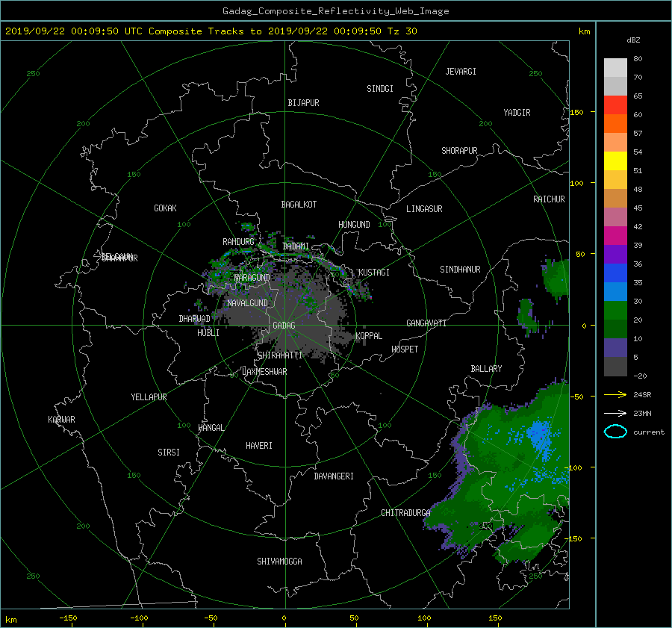672x628 pixels.
Task: Click the GOKAK city label
Action: 165,208
